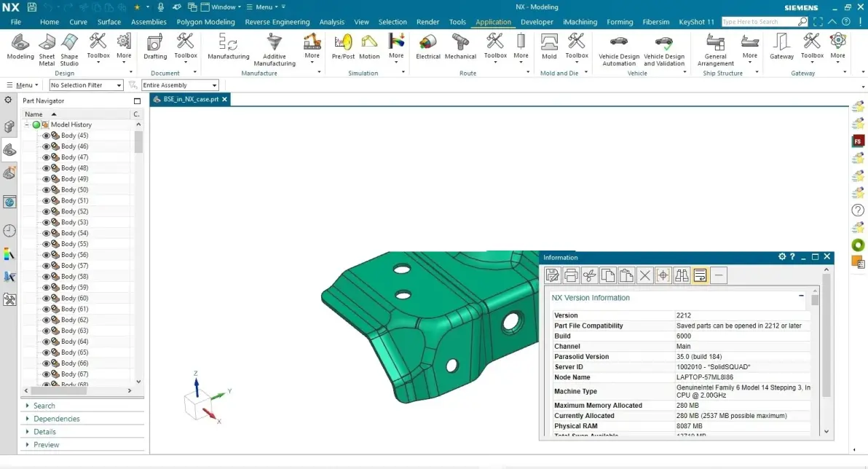This screenshot has width=868, height=469.
Task: Open the Electrical routing application
Action: point(428,47)
